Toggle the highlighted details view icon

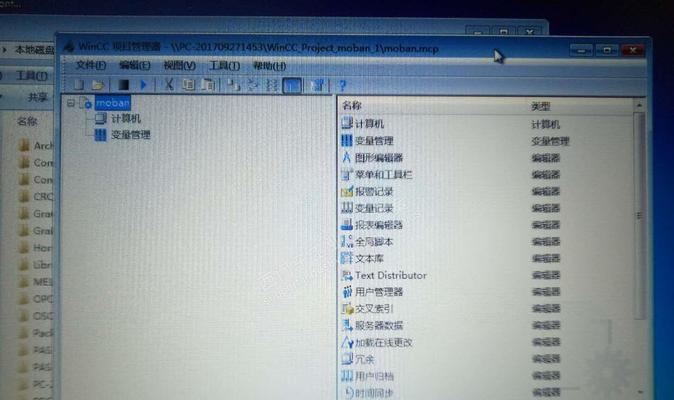[292, 85]
